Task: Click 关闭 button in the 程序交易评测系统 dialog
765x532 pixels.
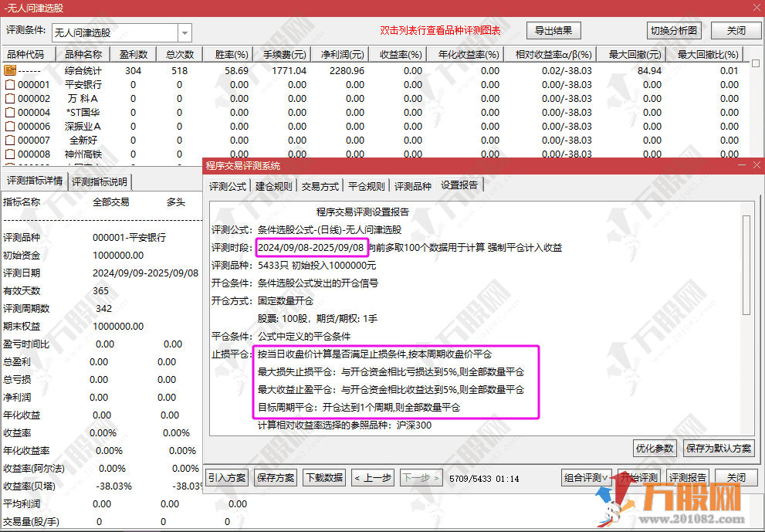Action: [736, 477]
